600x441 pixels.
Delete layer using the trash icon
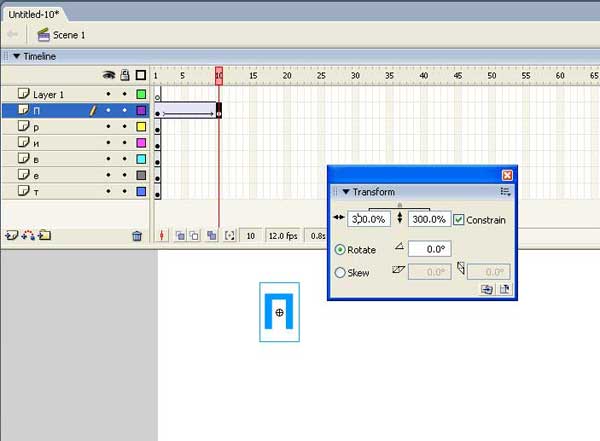137,236
